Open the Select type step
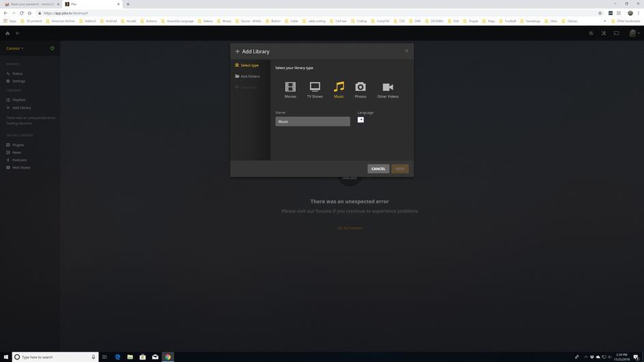 point(247,66)
